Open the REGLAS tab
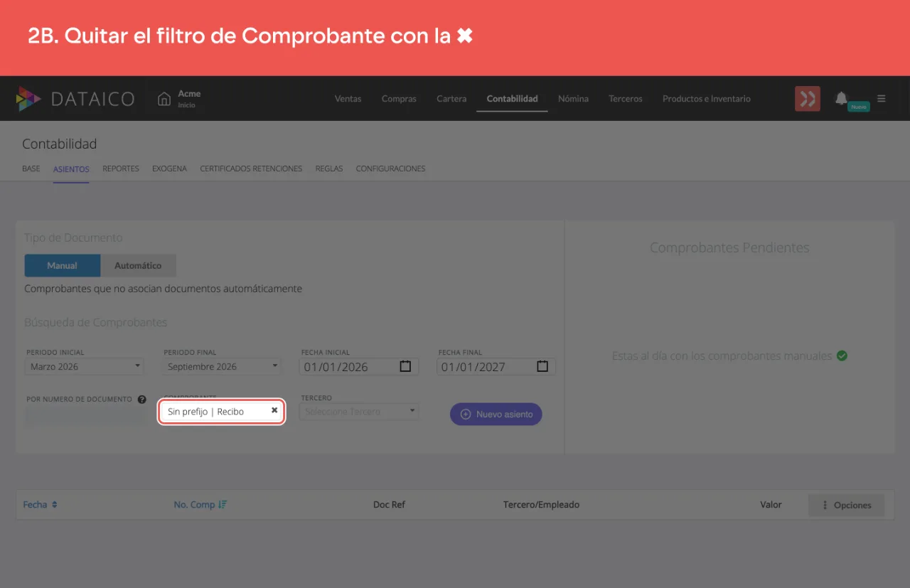Image resolution: width=910 pixels, height=588 pixels. coord(329,169)
